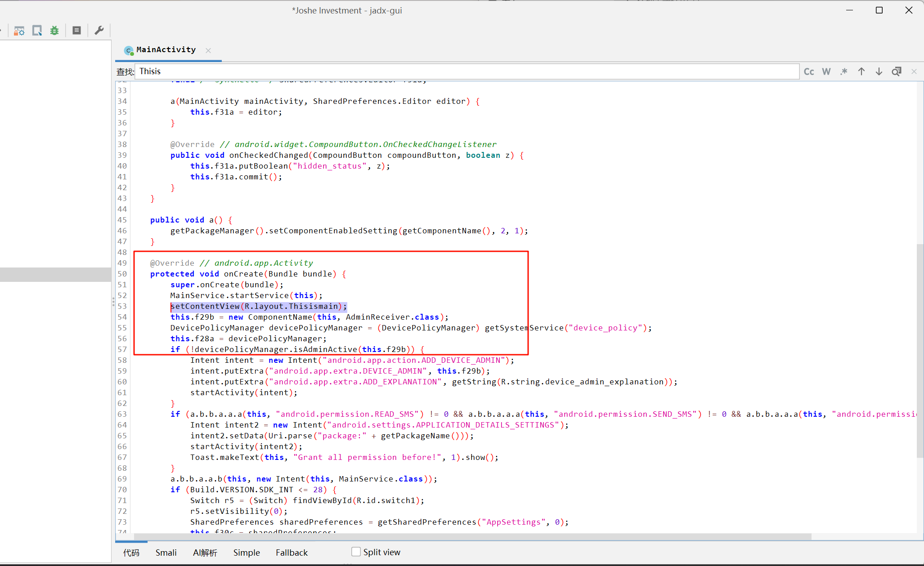Close the search bar
Image resolution: width=924 pixels, height=566 pixels.
pyautogui.click(x=914, y=71)
